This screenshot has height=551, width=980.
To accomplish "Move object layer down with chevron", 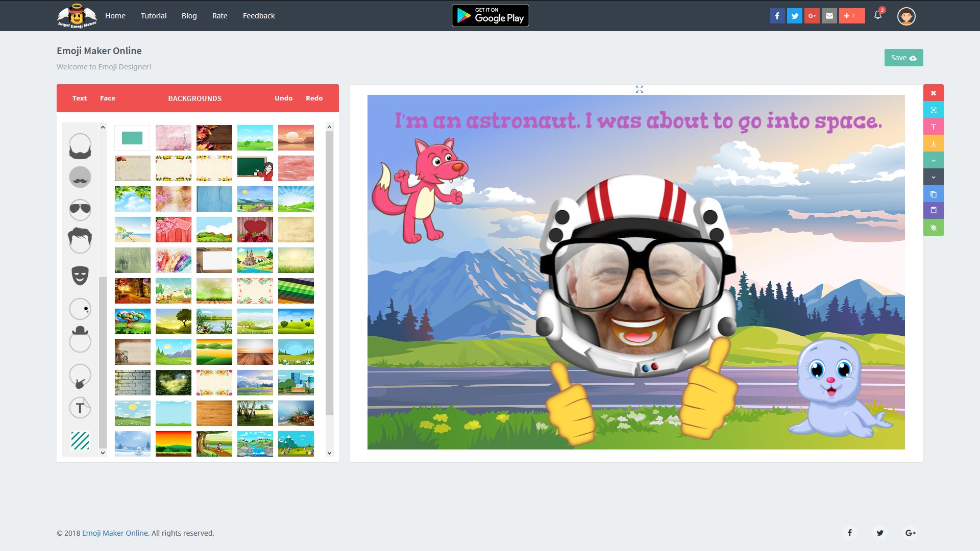I will pos(933,177).
